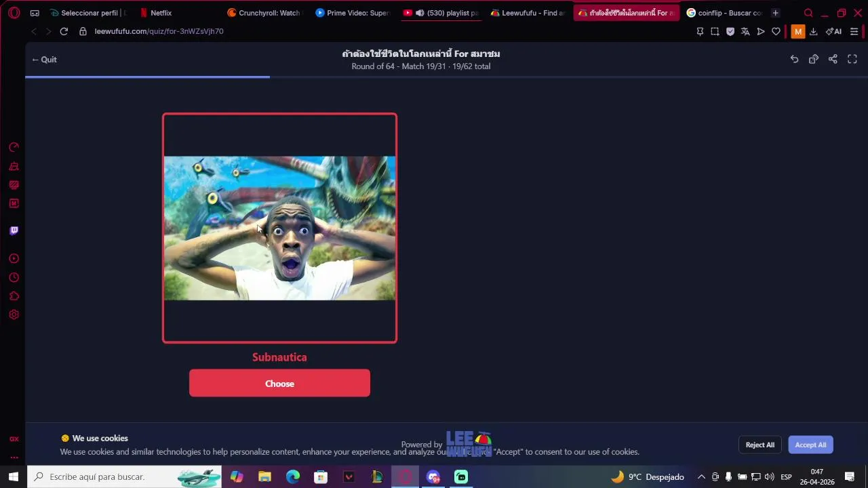
Task: Add page to favorites with the heart icon
Action: point(776,31)
